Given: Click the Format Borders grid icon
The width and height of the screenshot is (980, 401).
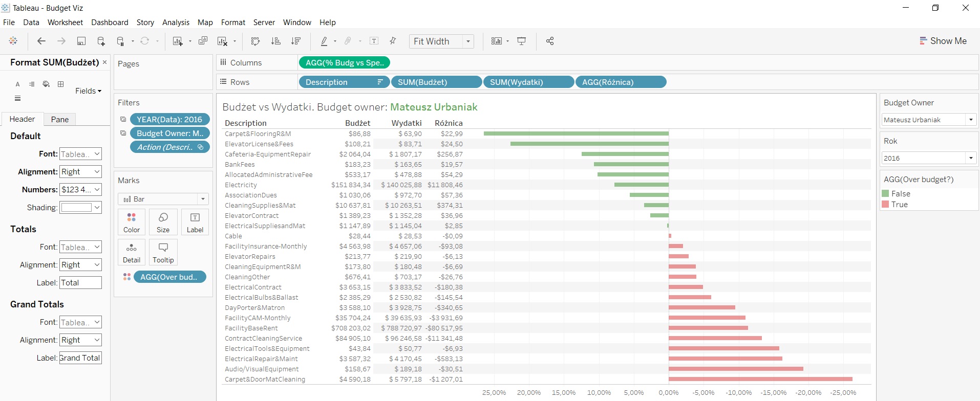Looking at the screenshot, I should pyautogui.click(x=60, y=84).
